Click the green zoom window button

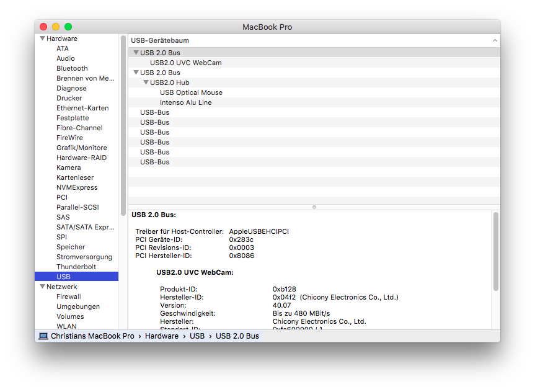pyautogui.click(x=68, y=27)
